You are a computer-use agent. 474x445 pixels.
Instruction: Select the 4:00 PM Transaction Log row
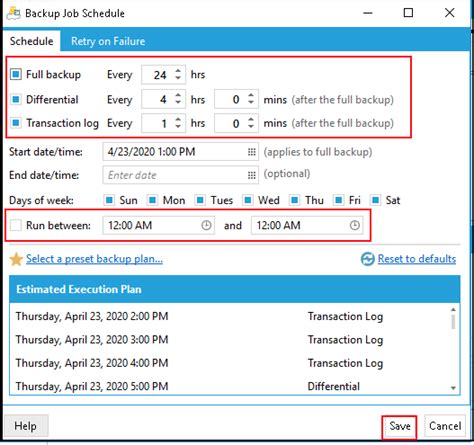(x=230, y=363)
